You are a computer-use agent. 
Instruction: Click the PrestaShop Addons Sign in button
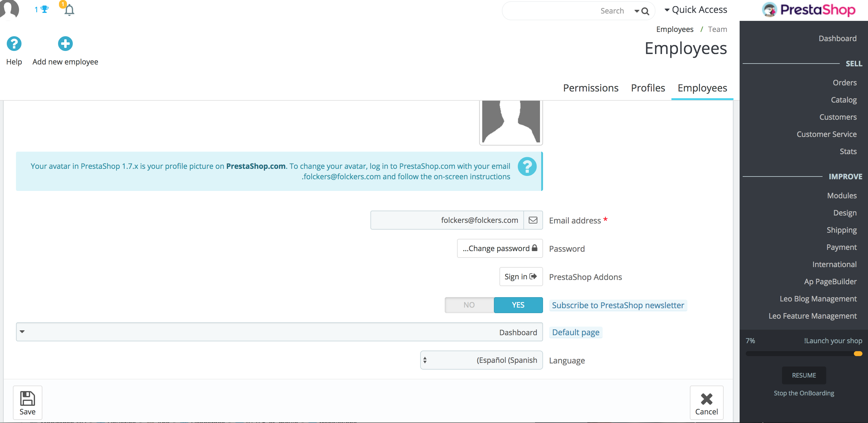[521, 277]
